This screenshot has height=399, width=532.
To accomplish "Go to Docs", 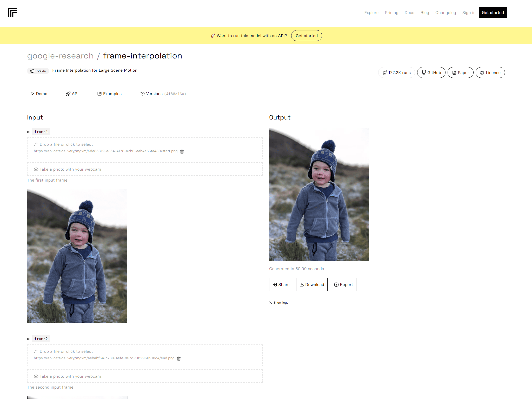I will (409, 12).
